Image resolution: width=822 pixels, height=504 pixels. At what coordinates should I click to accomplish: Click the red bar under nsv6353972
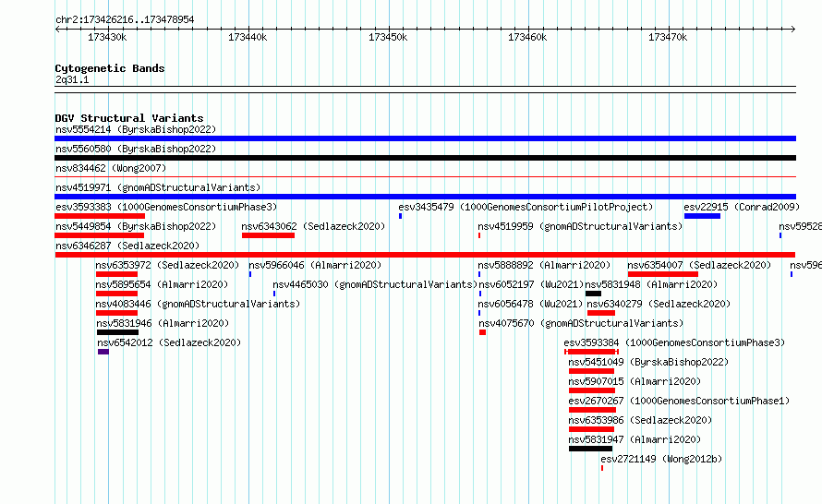(x=116, y=274)
